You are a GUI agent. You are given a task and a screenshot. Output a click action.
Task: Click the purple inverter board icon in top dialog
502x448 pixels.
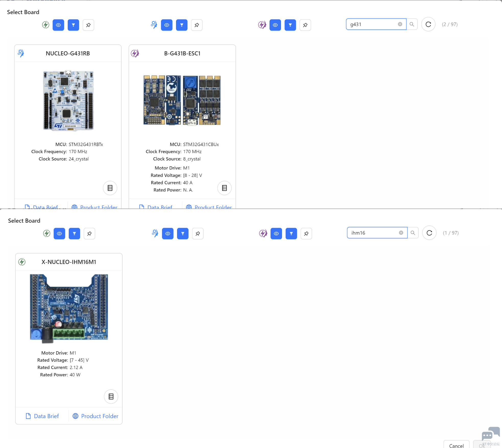[x=262, y=25]
